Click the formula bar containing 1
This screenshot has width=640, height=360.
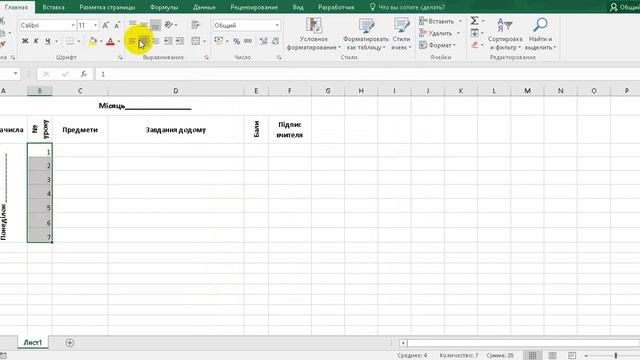point(367,74)
